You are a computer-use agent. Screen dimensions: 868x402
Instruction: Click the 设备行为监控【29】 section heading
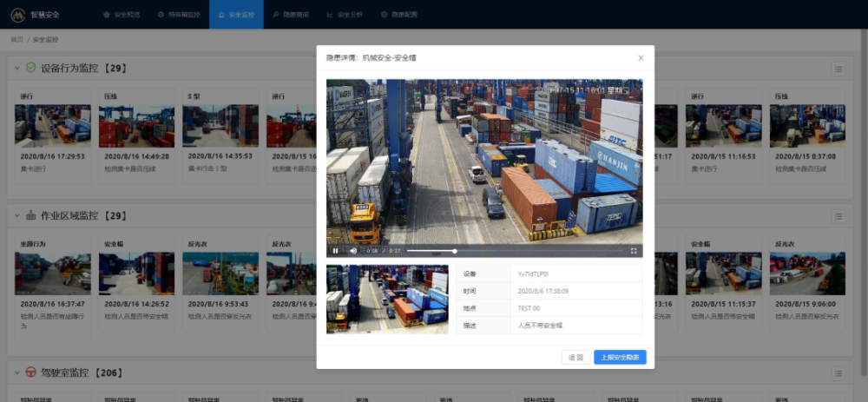point(84,69)
